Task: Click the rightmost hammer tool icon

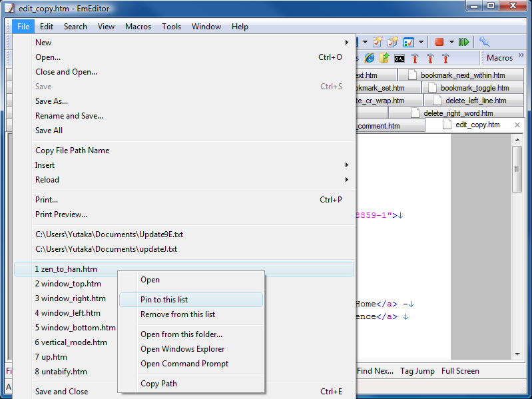Action: (445, 59)
